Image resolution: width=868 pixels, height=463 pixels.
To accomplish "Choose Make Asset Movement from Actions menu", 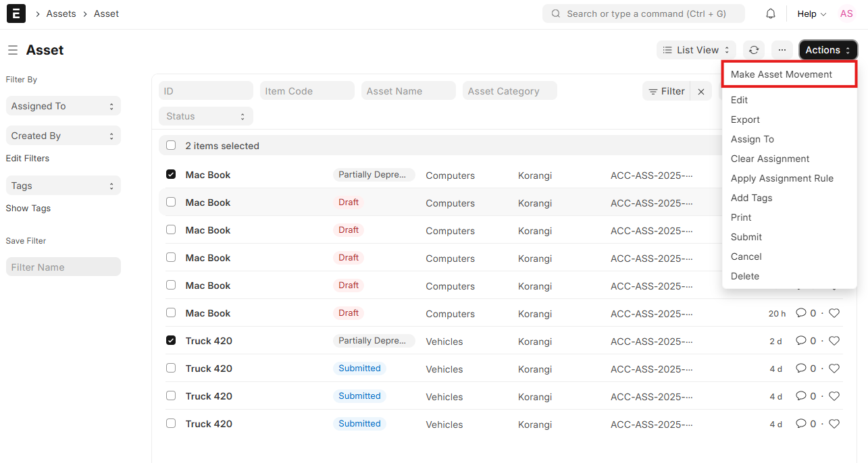I will [782, 74].
